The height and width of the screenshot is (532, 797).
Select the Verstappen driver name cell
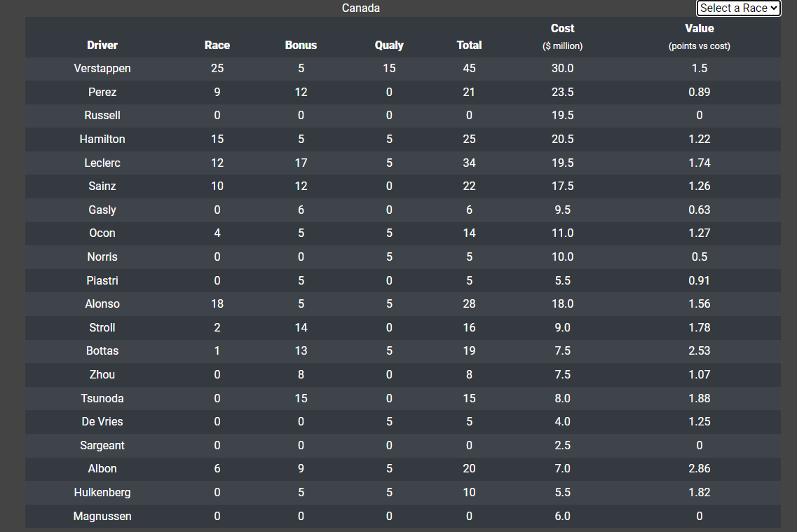pyautogui.click(x=102, y=69)
